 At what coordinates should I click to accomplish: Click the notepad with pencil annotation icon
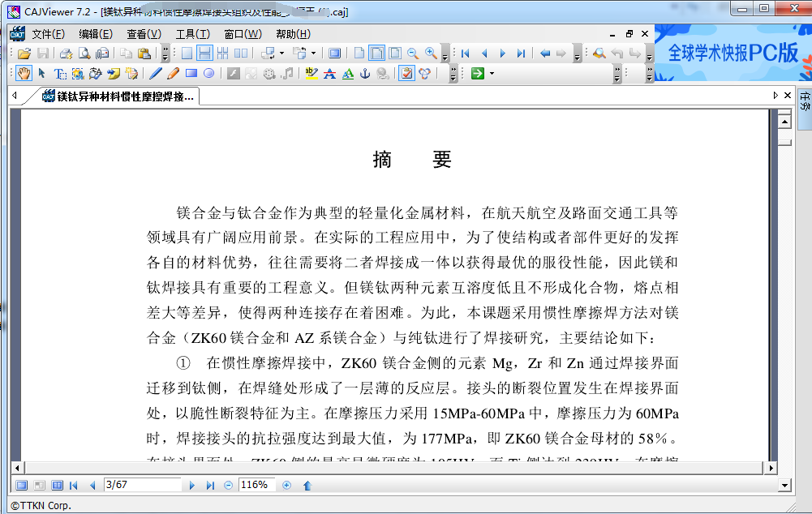(x=131, y=74)
